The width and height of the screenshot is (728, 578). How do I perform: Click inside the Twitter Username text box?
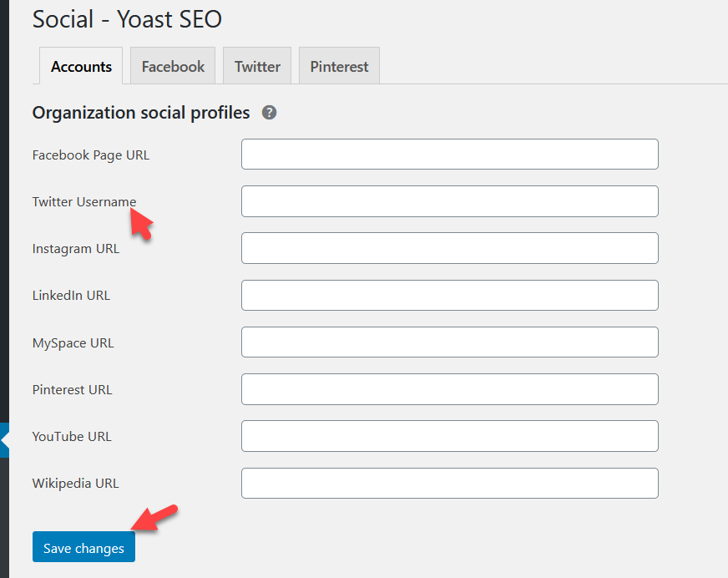coord(449,201)
